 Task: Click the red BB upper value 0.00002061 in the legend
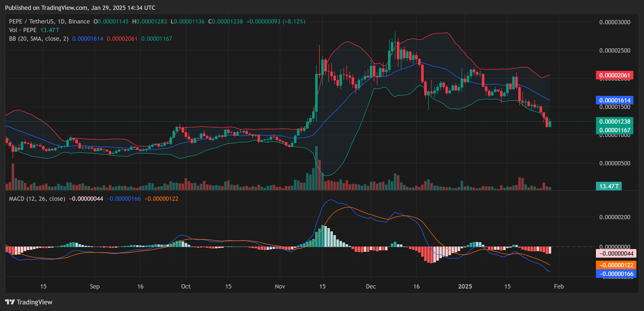[x=122, y=39]
